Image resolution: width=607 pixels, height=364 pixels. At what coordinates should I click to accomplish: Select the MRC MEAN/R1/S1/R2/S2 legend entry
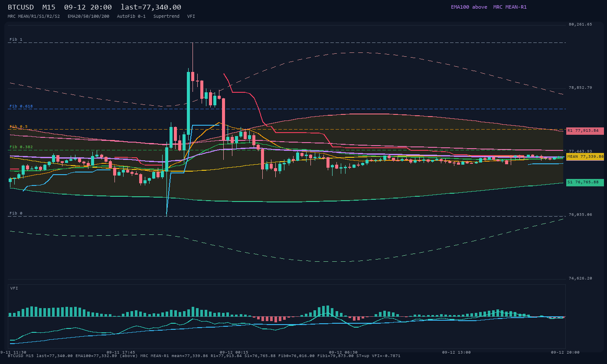click(x=34, y=16)
